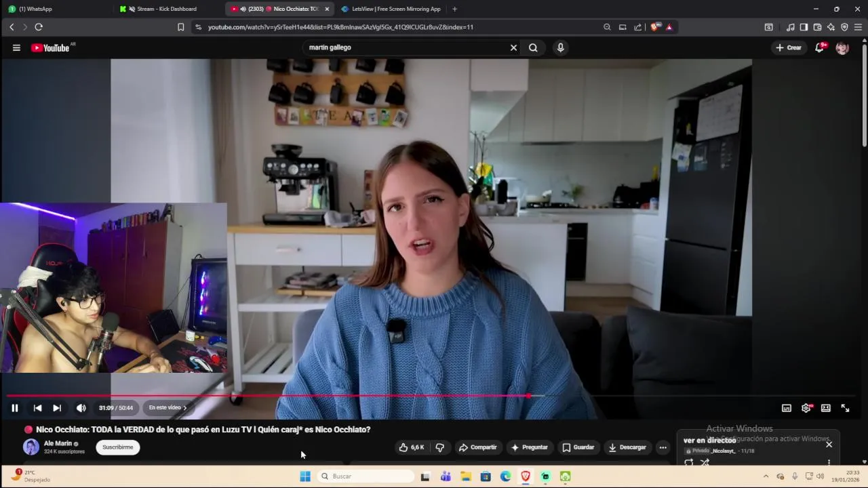Open Microsoft Edge from the taskbar
Screen dimensions: 868x488
(x=506, y=476)
